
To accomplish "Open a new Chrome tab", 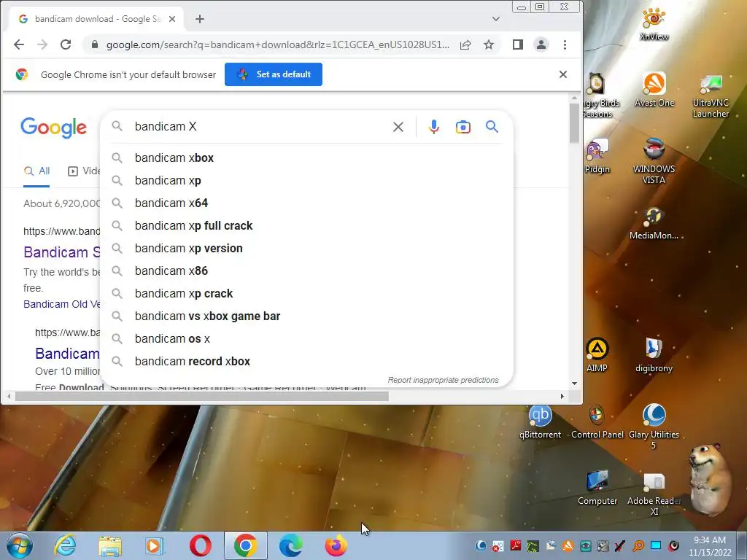I will tap(200, 19).
